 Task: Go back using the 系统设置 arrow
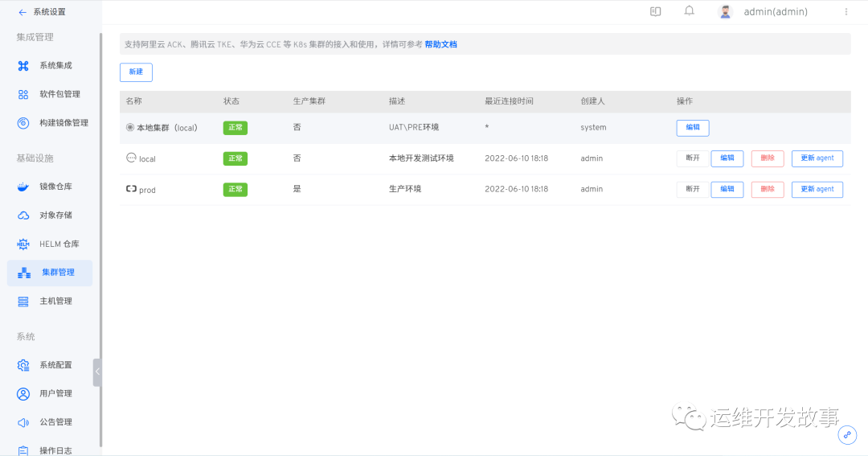pos(23,12)
